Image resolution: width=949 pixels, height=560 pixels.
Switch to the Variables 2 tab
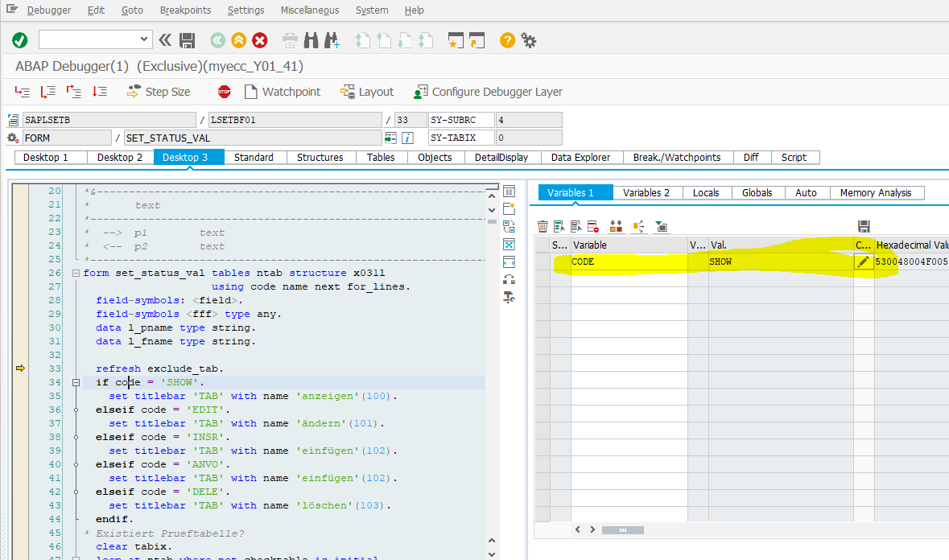click(646, 192)
